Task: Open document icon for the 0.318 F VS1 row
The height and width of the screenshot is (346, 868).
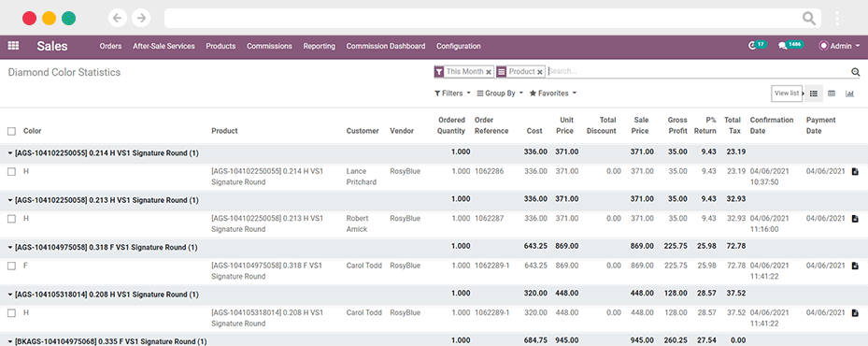Action: coord(855,267)
